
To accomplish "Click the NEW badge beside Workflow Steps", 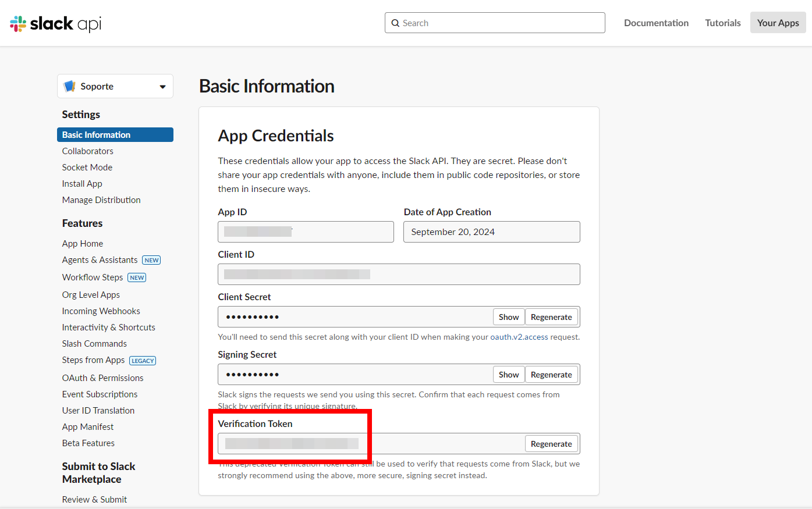I will [137, 277].
